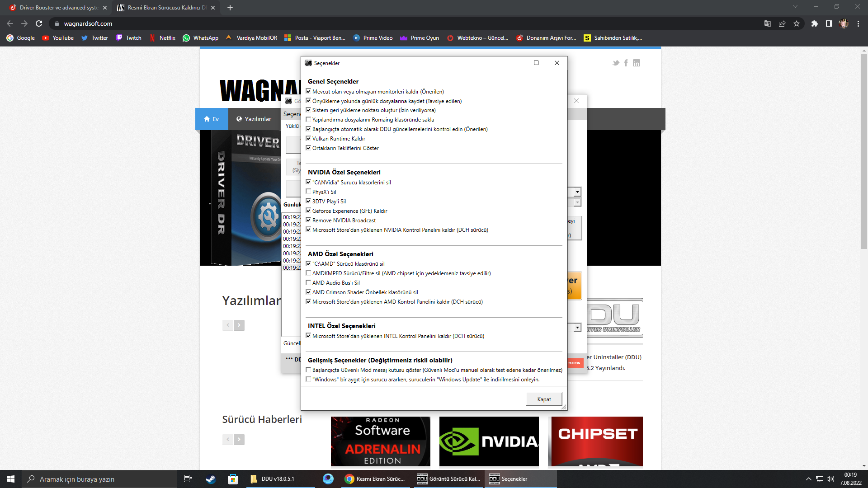Image resolution: width=868 pixels, height=488 pixels.
Task: Open Task View on the taskbar
Action: click(188, 479)
